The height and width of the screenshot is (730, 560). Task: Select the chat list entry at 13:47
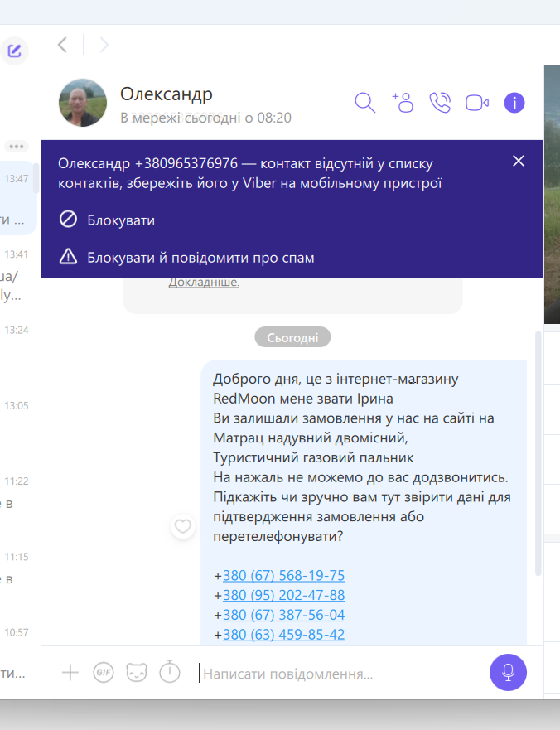pos(17,198)
